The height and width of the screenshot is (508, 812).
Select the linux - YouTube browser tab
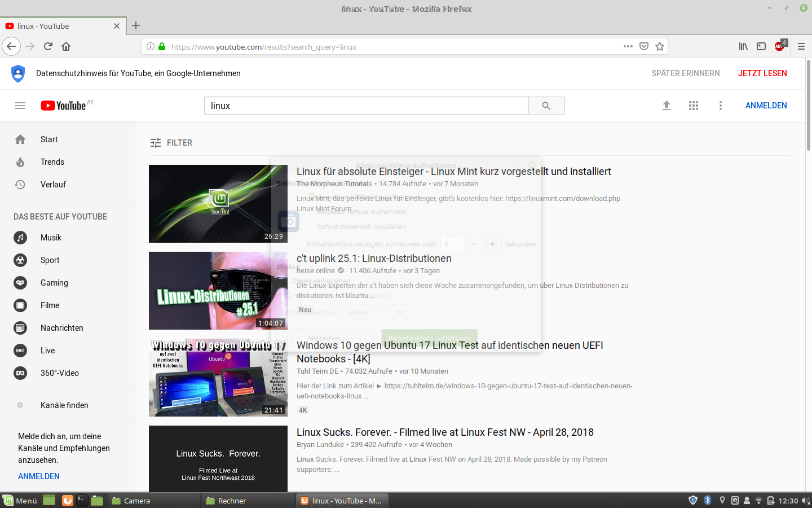pyautogui.click(x=63, y=26)
